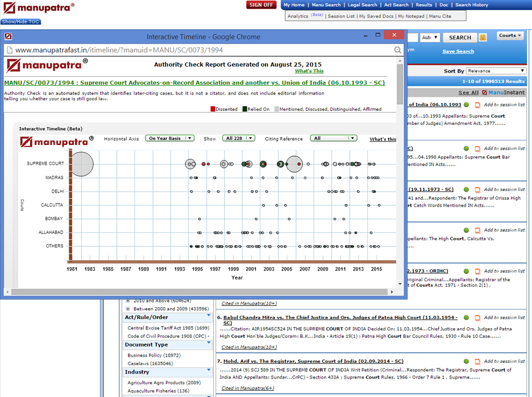The image size is (532, 397).
Task: Open Search History in top navigation
Action: (472, 4)
